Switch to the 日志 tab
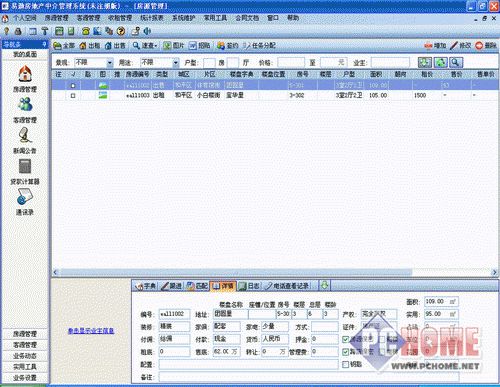Image resolution: width=500 pixels, height=387 pixels. point(249,286)
